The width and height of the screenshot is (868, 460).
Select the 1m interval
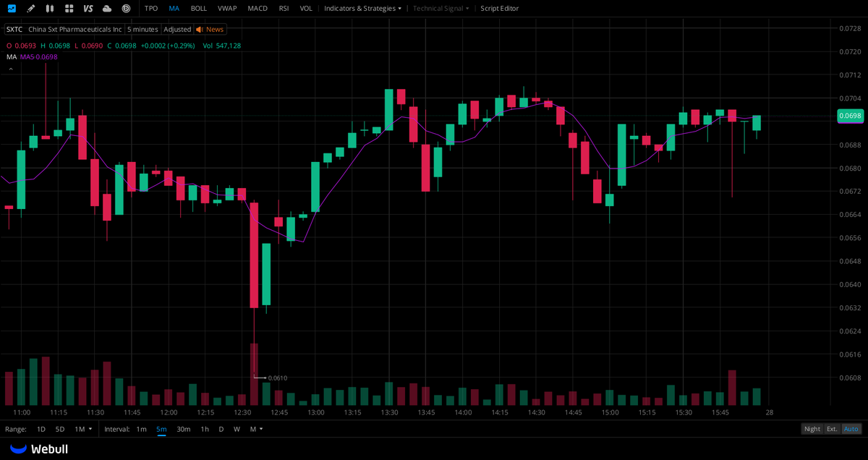point(141,429)
